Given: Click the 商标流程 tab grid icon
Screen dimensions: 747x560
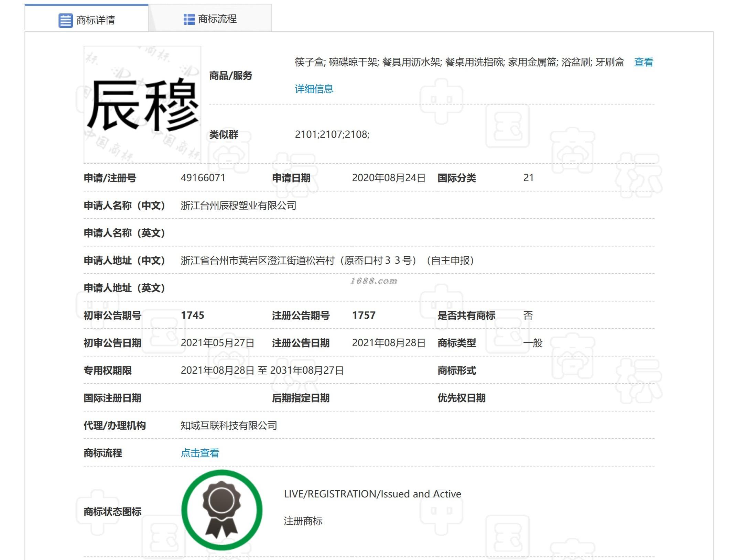Looking at the screenshot, I should (x=189, y=19).
